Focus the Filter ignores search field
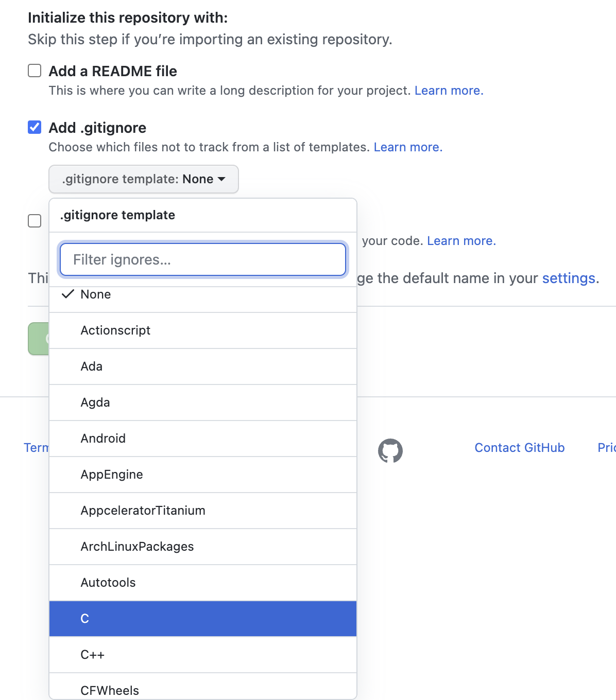616x700 pixels. click(203, 259)
